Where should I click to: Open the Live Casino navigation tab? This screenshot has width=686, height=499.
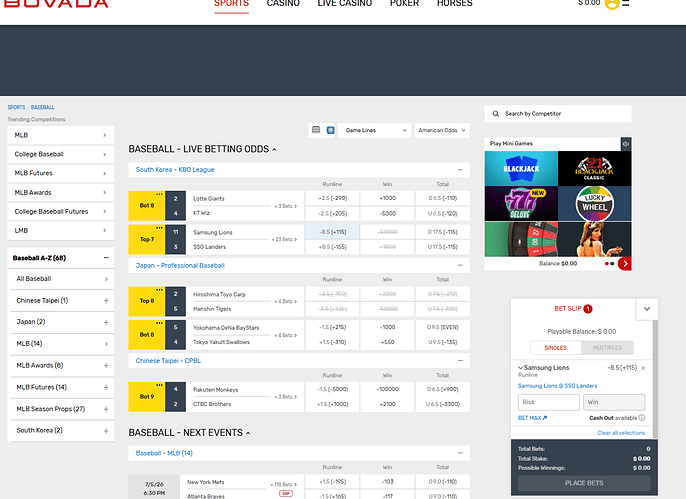345,4
